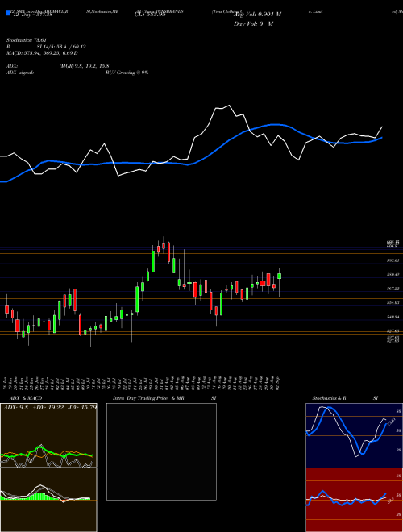Viewport: 403px width, 532px height.
Task: Click the last green candlestick on the price chart
Action: pyautogui.click(x=279, y=276)
